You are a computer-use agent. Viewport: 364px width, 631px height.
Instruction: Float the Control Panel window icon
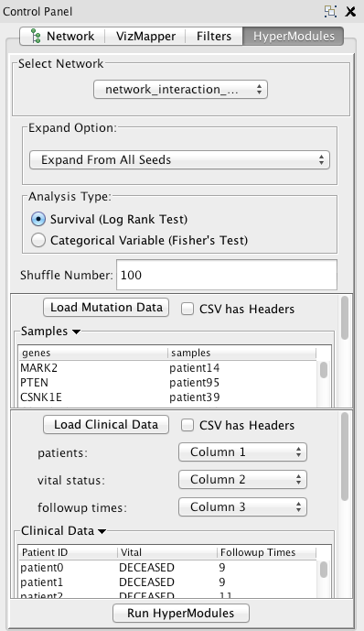(330, 11)
